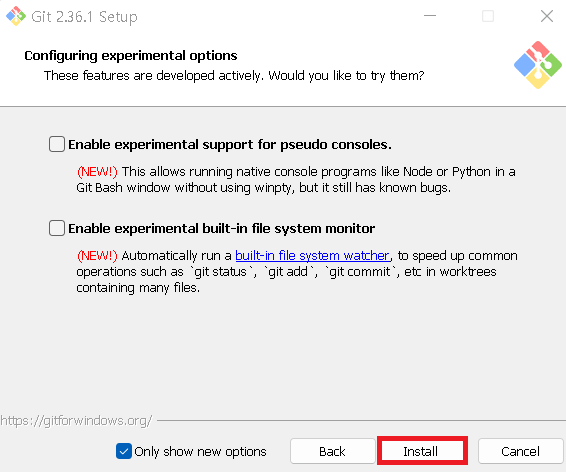
Task: Click the 'Configuring experimental options' heading
Action: 131,56
